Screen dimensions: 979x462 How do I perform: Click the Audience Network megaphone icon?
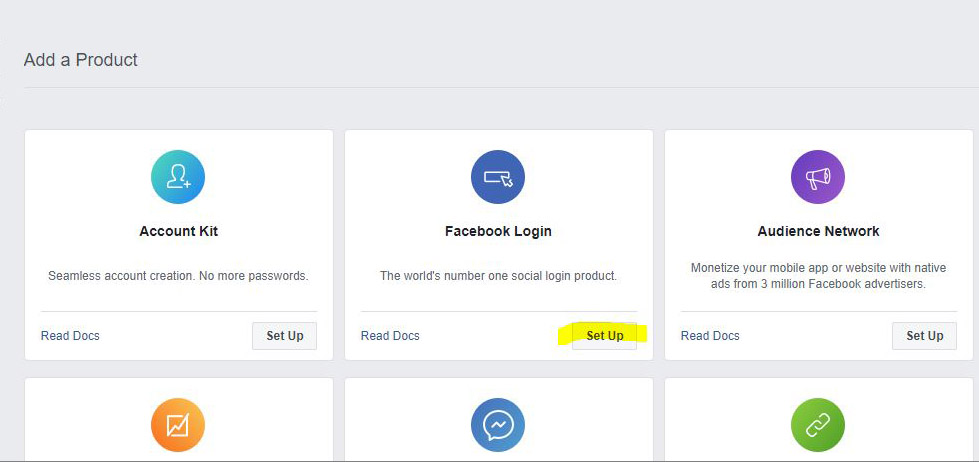tap(818, 177)
